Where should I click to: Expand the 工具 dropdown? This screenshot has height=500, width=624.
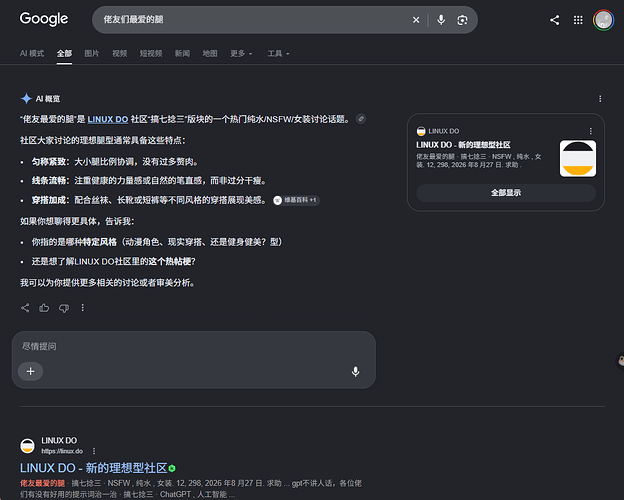coord(278,53)
